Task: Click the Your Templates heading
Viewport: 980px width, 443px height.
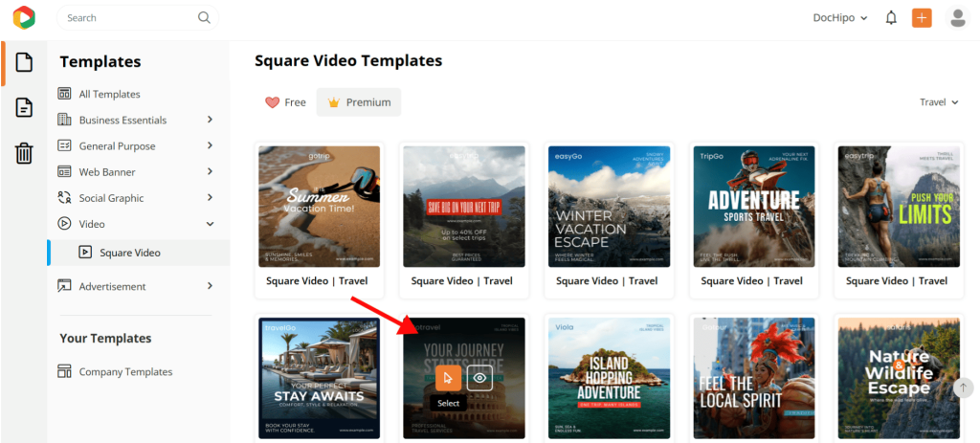Action: pos(105,338)
